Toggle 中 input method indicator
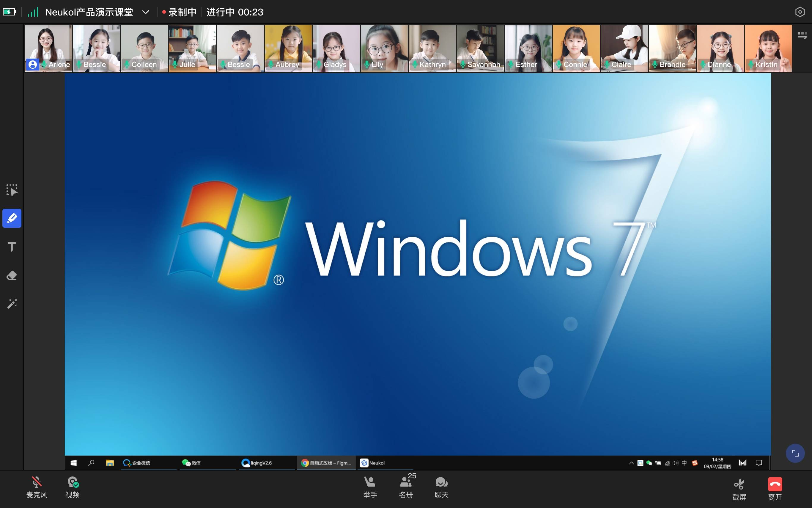Image resolution: width=812 pixels, height=508 pixels. tap(684, 463)
